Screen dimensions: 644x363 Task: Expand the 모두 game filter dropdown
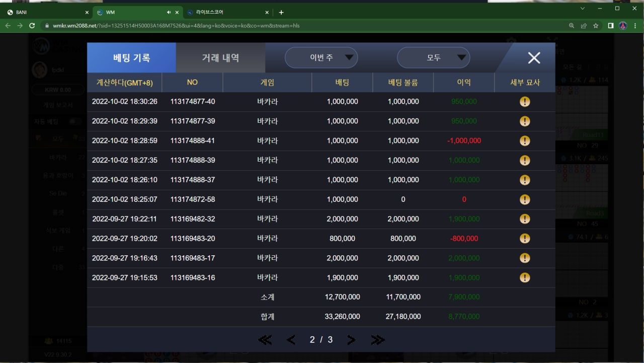(x=433, y=58)
